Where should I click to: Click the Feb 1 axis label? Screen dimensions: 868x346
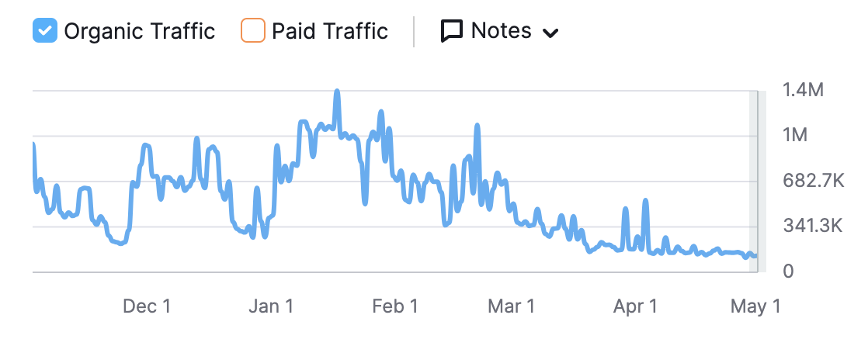click(395, 306)
